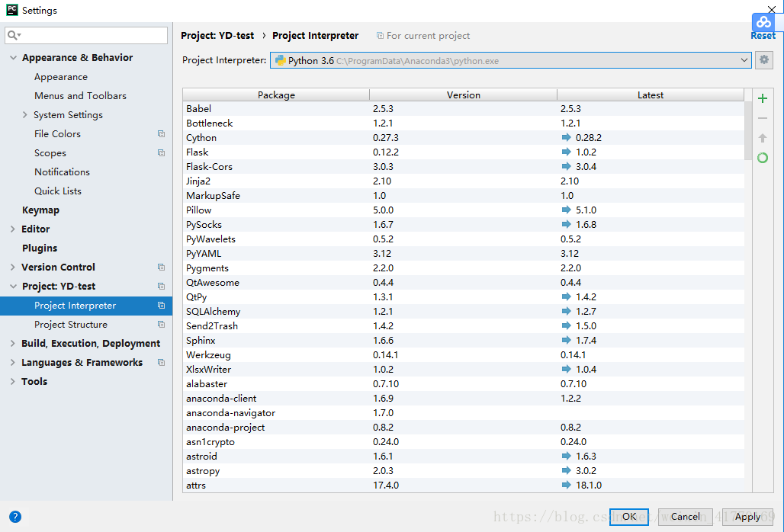Viewport: 784px width, 532px height.
Task: Click the update arrow icon for Flask
Action: (x=566, y=152)
